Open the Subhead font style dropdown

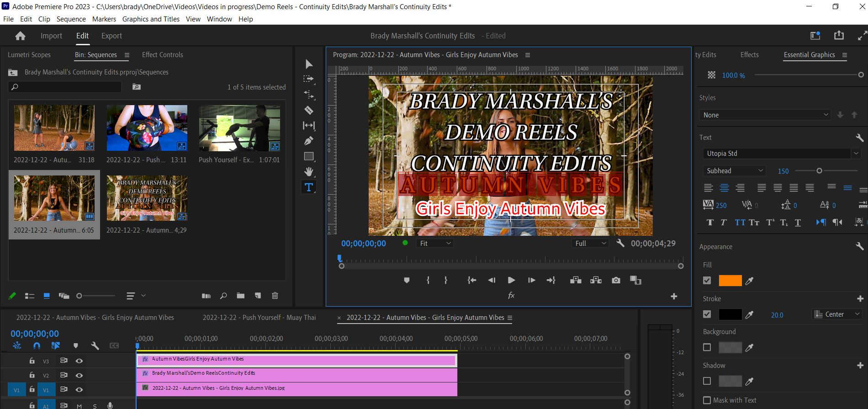(x=734, y=171)
